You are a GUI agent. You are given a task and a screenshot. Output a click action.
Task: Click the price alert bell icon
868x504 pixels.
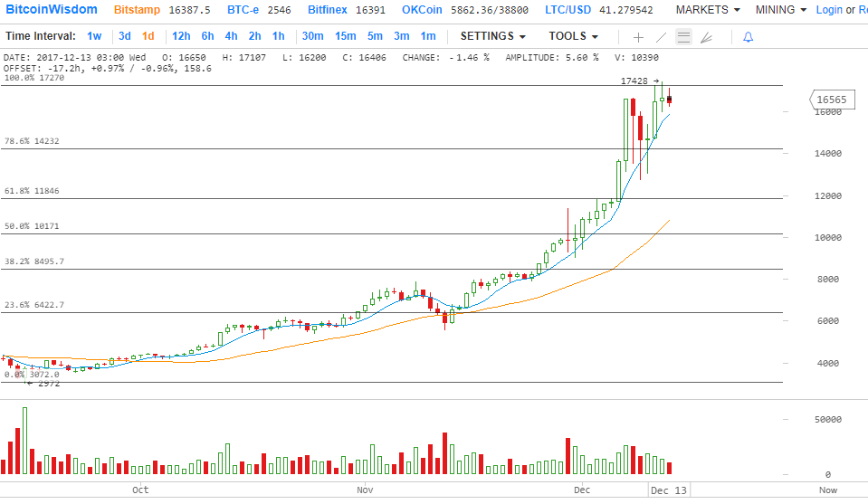748,37
